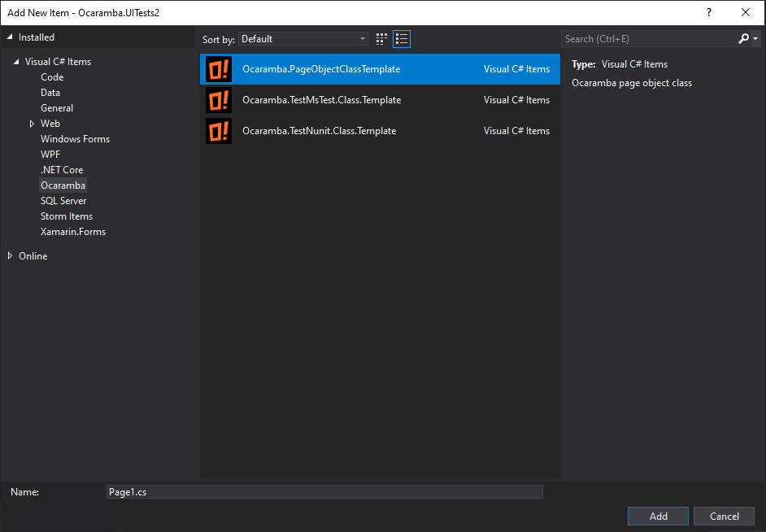Collapse the Installed section
This screenshot has height=532, width=766.
coord(10,37)
